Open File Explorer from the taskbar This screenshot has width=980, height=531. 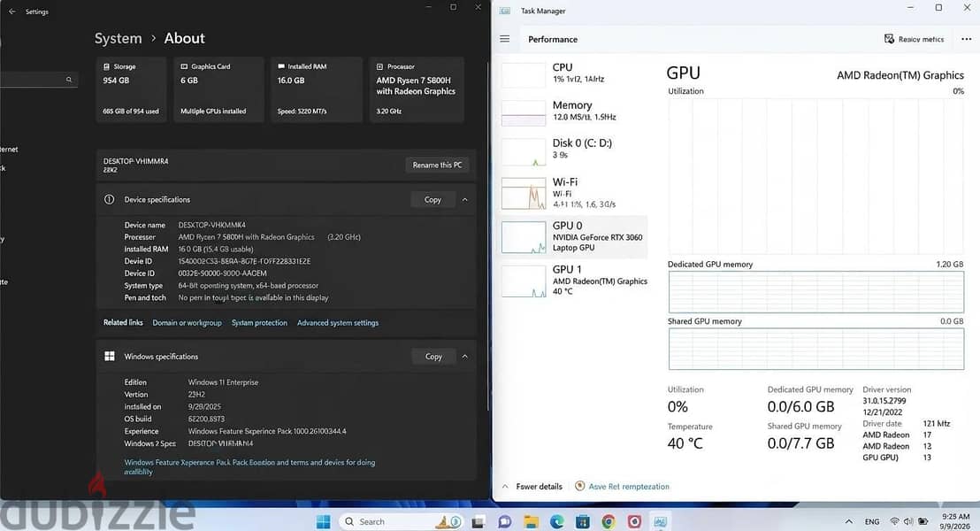click(x=531, y=521)
